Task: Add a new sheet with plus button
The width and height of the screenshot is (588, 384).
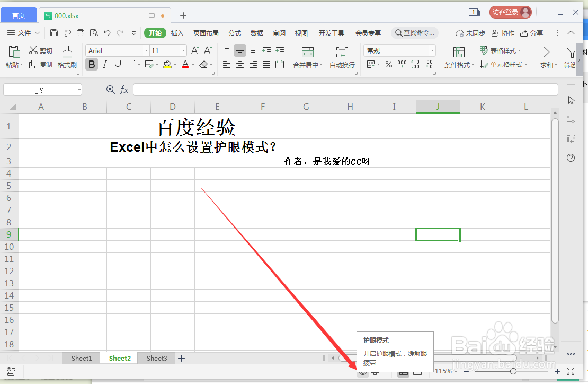Action: pos(182,358)
